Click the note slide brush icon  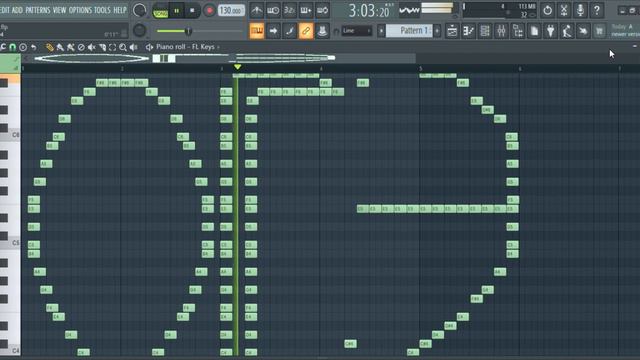(x=289, y=31)
